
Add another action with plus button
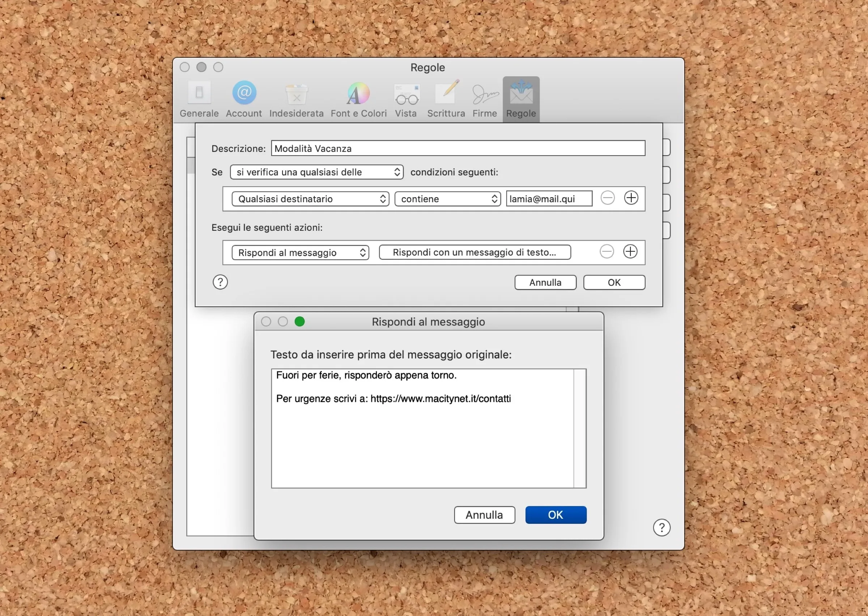630,252
